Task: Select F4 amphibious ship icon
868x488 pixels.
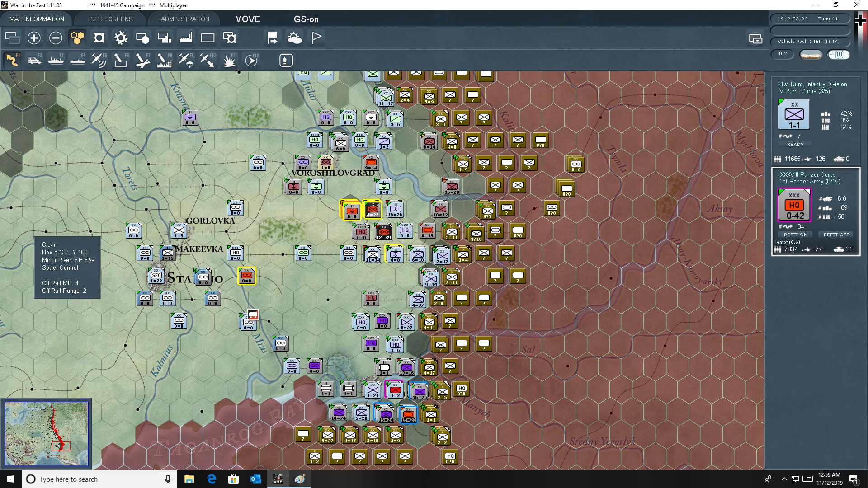Action: [78, 60]
